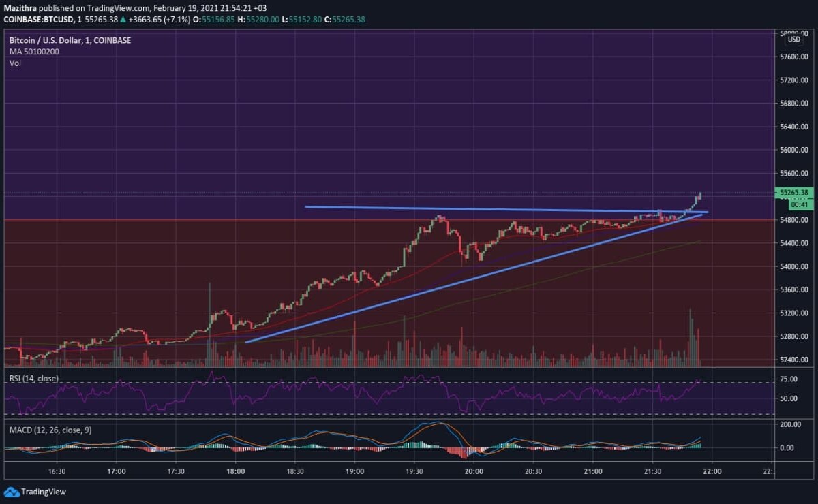Image resolution: width=818 pixels, height=504 pixels.
Task: Select the RSI (14, close) pane label
Action: coord(34,378)
